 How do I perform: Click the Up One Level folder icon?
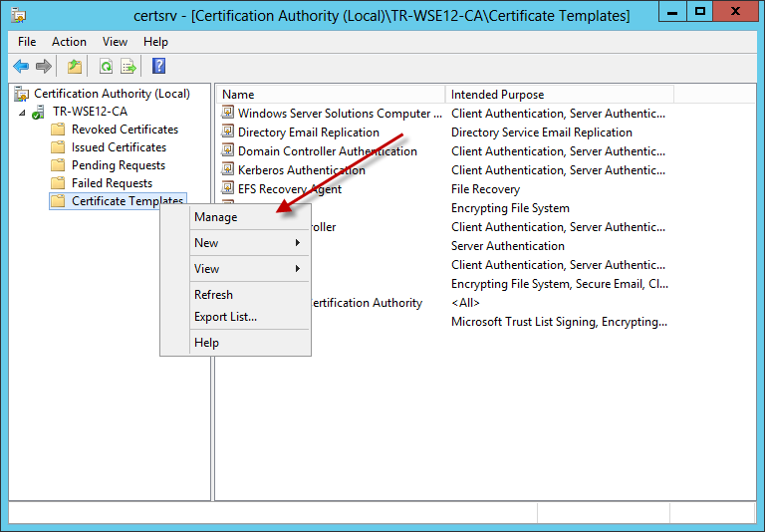click(75, 67)
